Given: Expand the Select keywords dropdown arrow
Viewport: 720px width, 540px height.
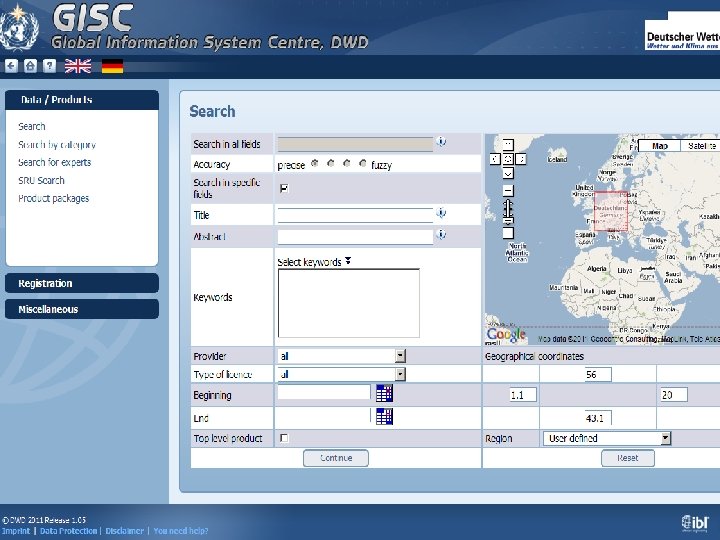Looking at the screenshot, I should (x=348, y=261).
